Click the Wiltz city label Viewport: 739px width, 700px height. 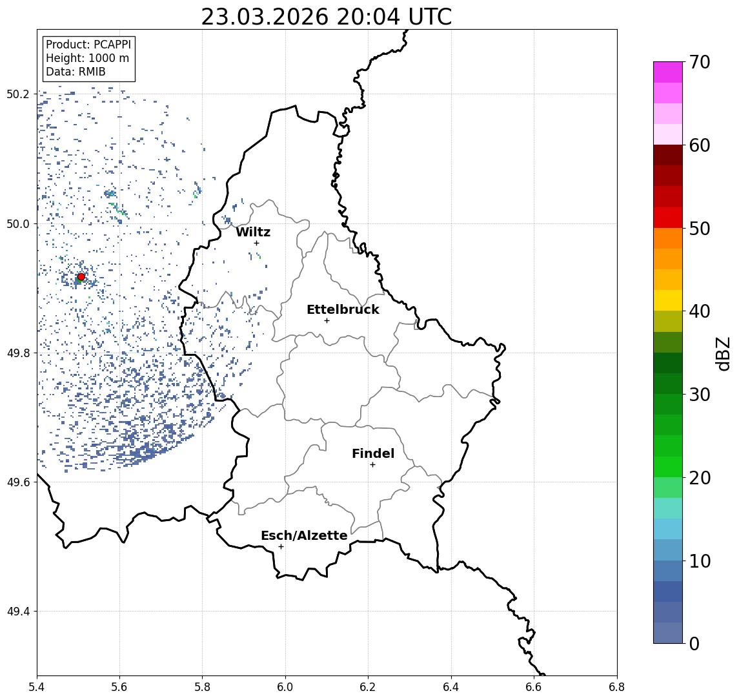point(253,232)
